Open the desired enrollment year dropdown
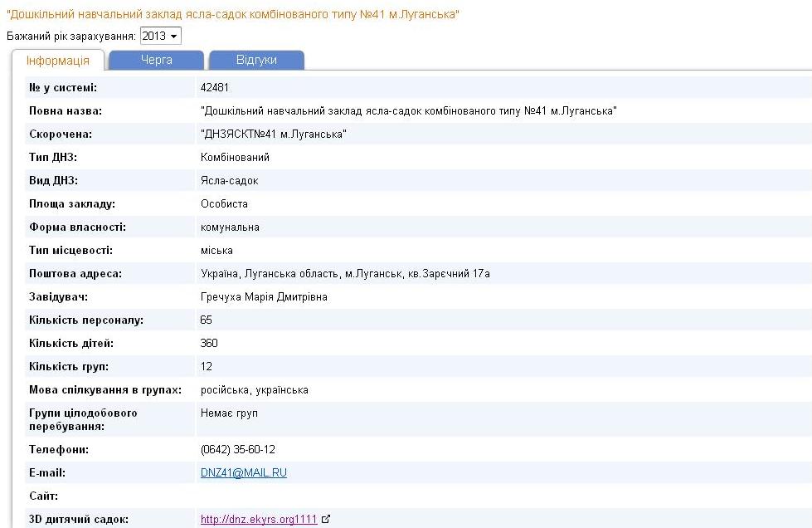This screenshot has height=528, width=812. coord(160,37)
